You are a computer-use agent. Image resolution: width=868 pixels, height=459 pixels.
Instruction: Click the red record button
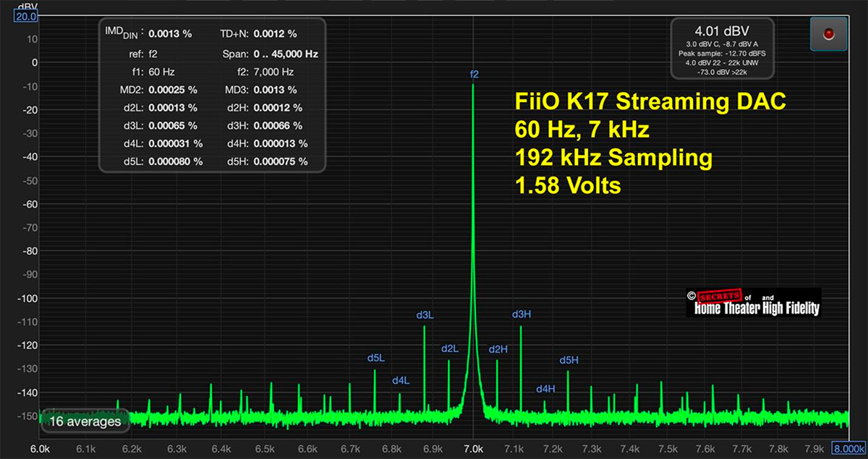[x=828, y=33]
